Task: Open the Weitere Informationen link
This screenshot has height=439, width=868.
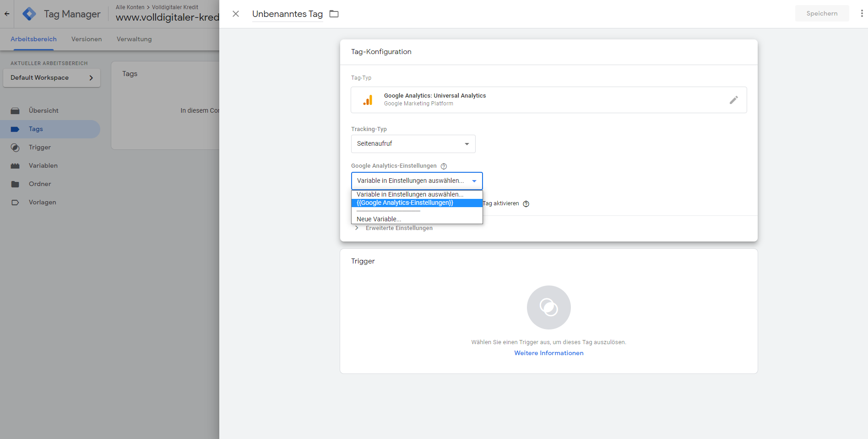Action: pyautogui.click(x=548, y=353)
